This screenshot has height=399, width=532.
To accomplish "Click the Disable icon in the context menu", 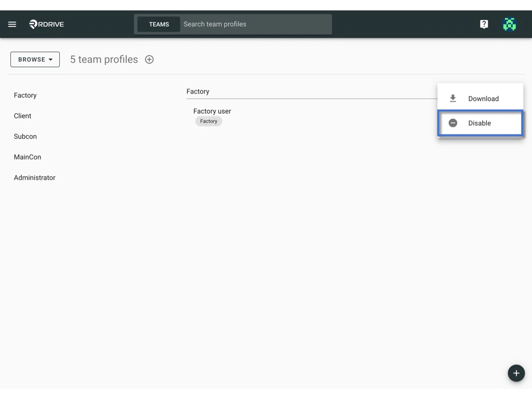I will click(453, 123).
